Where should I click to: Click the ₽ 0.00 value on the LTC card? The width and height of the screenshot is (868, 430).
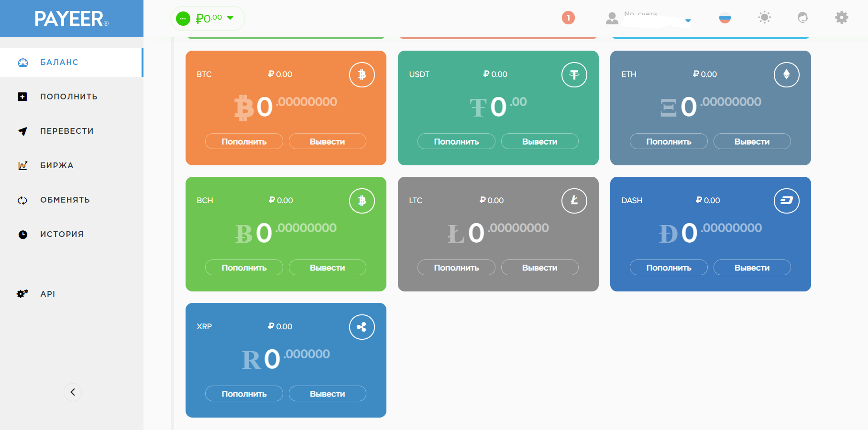[492, 200]
